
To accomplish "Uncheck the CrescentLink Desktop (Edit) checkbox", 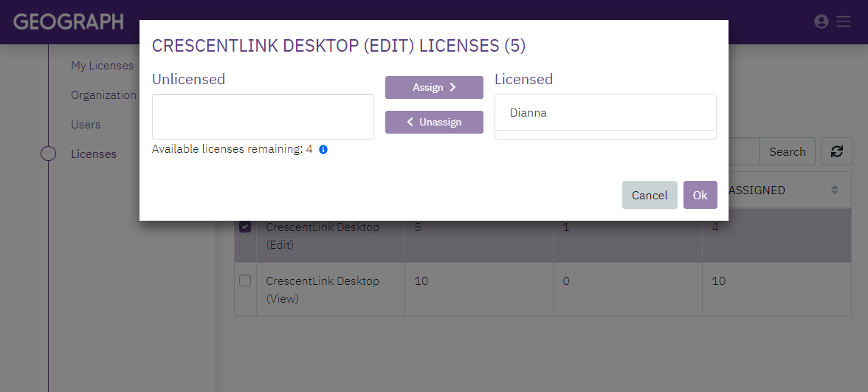I will coord(245,227).
